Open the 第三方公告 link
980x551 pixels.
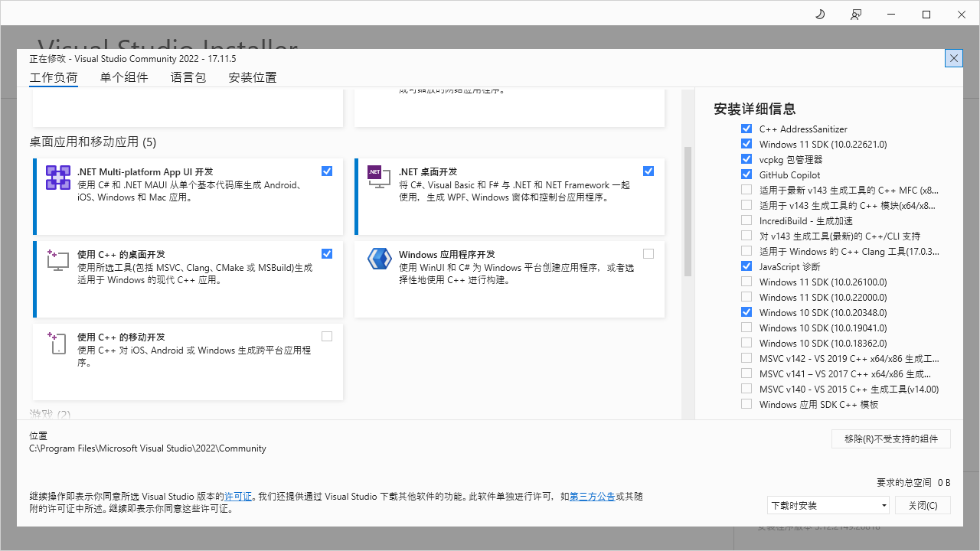click(x=593, y=497)
